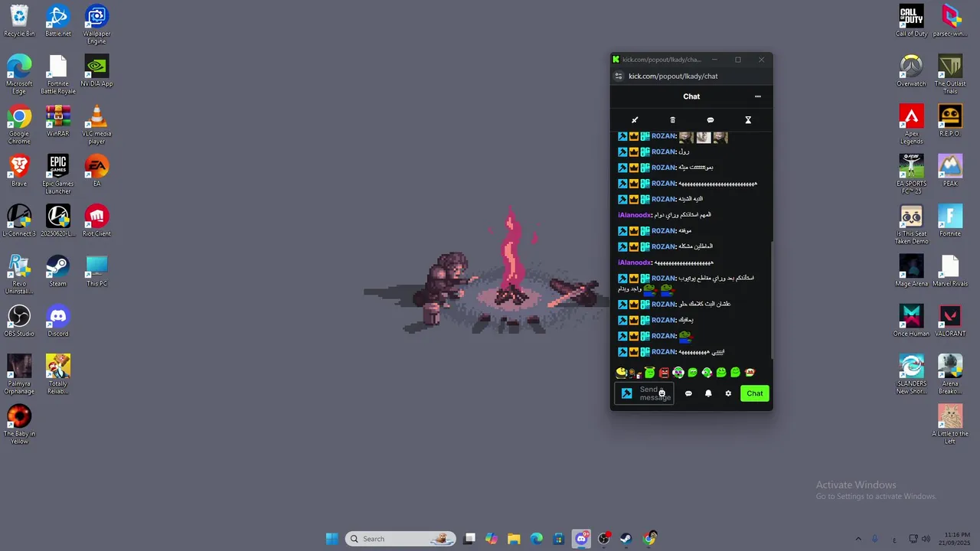Image resolution: width=980 pixels, height=551 pixels.
Task: Click the taskbar Search box
Action: coord(400,539)
